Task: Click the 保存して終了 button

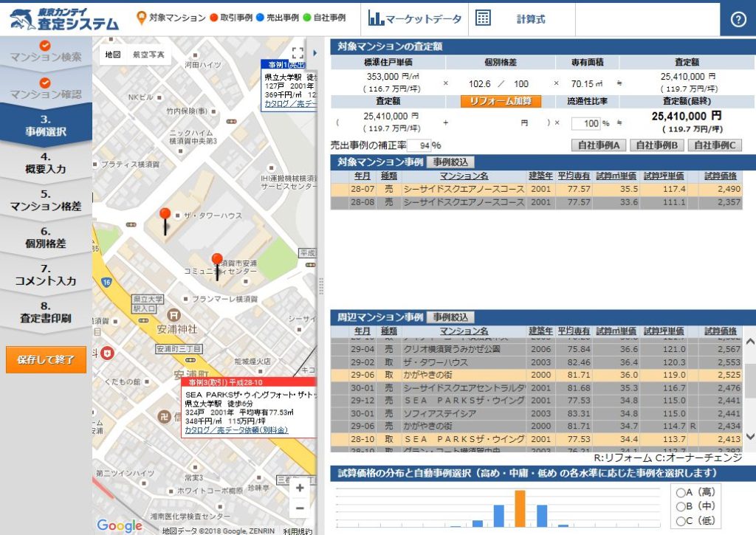Action: click(x=46, y=360)
